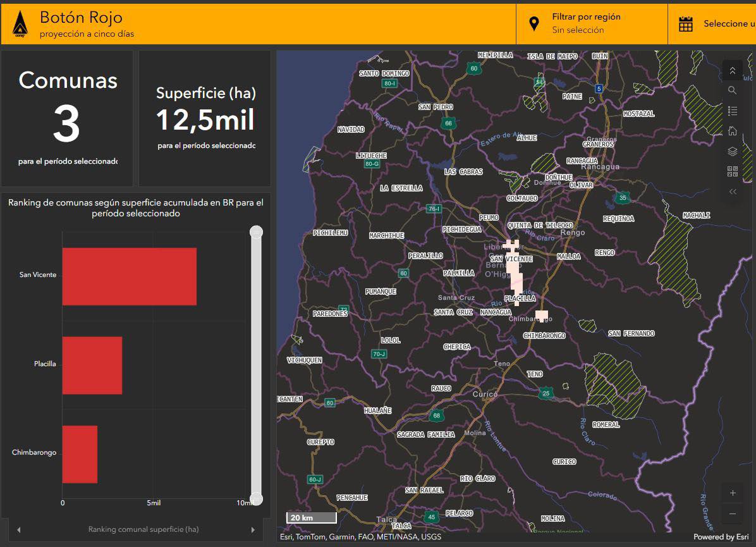This screenshot has width=756, height=547.
Task: Collapse map tools with double up chevron
Action: click(733, 70)
